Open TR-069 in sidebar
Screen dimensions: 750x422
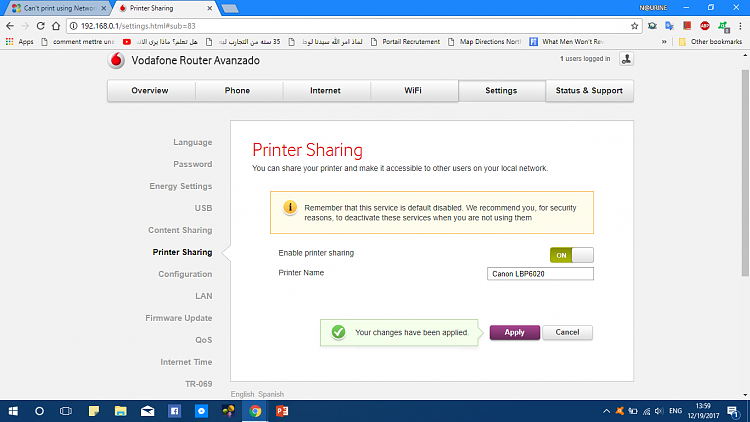click(x=199, y=384)
